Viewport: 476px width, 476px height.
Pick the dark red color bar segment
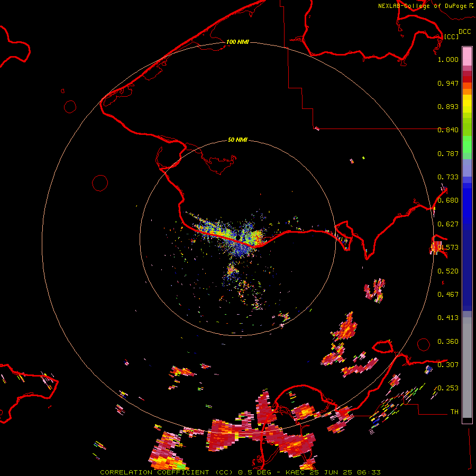(x=467, y=79)
